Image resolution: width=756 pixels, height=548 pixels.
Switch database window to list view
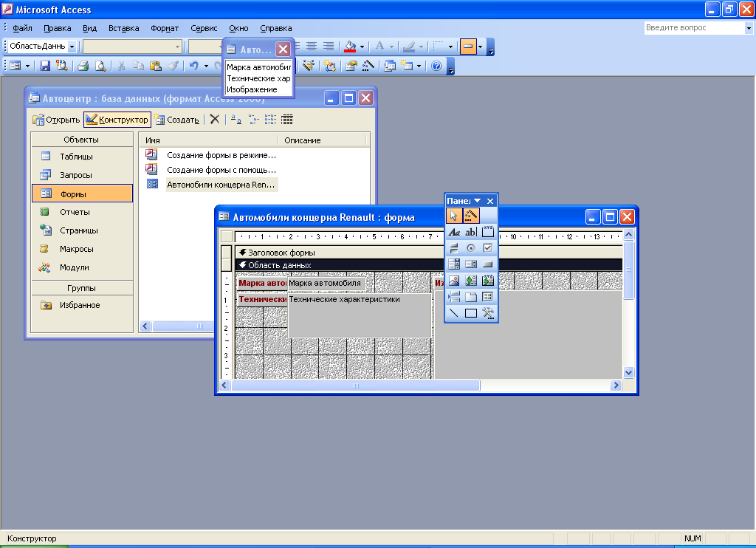click(x=270, y=119)
